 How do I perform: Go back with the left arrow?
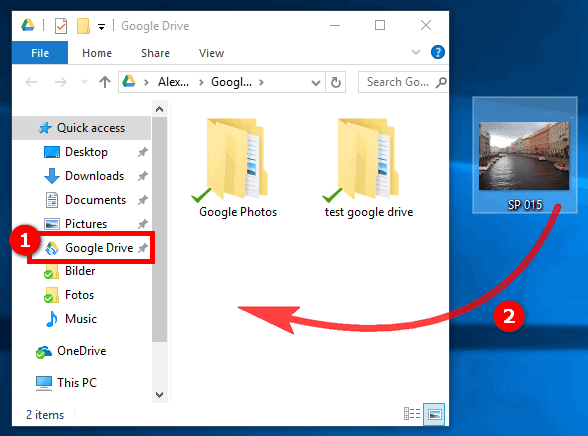point(31,81)
